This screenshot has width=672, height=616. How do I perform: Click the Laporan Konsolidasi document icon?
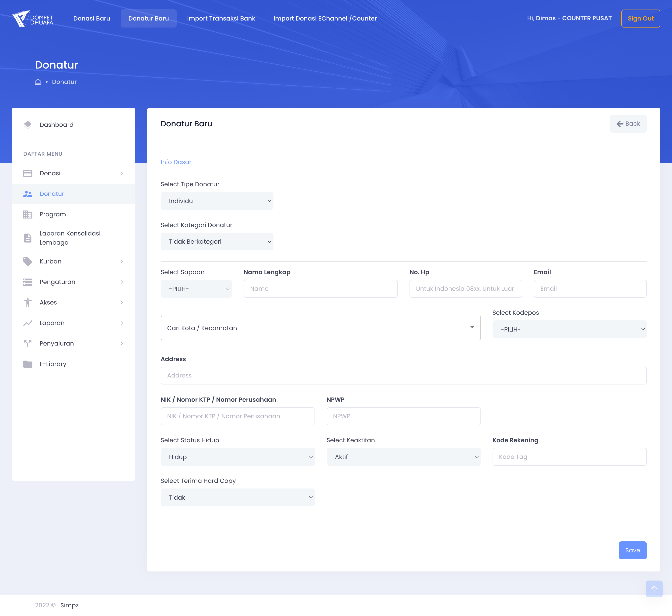point(28,238)
